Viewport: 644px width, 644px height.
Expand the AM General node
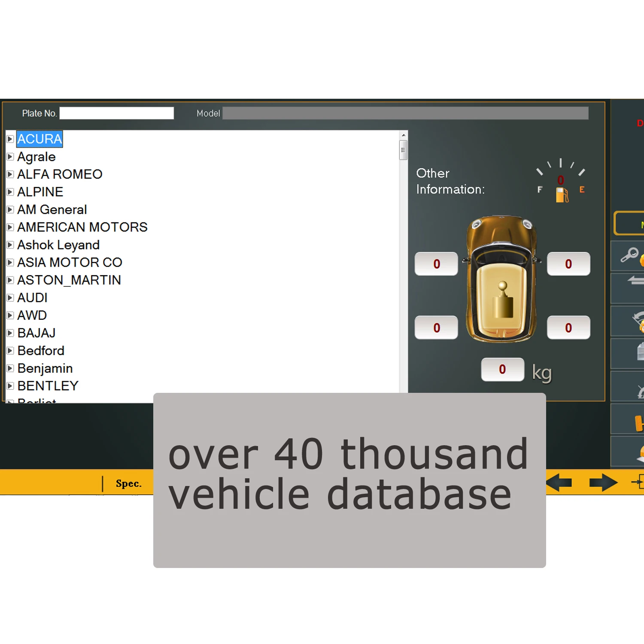(x=10, y=210)
